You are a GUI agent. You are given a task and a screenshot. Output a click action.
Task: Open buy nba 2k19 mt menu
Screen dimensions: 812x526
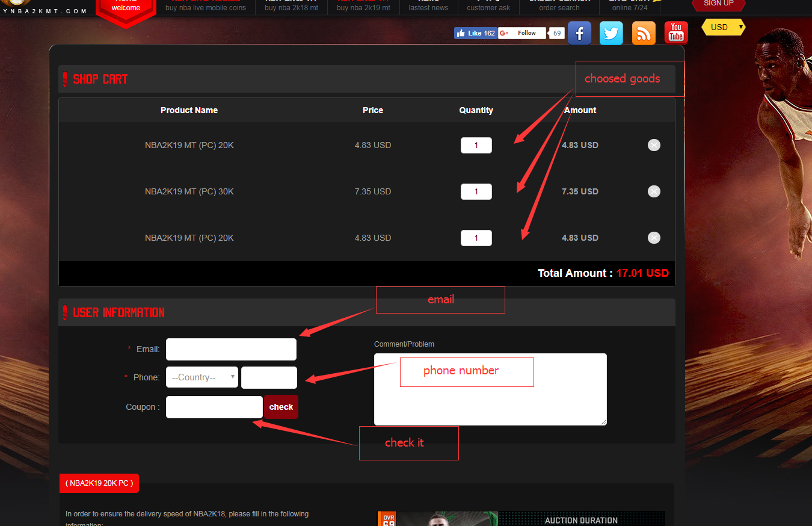[x=363, y=6]
